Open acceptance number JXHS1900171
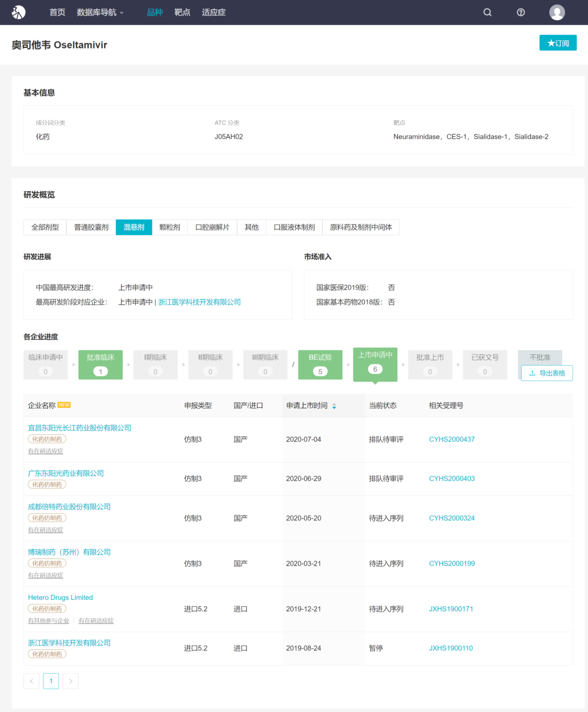The image size is (588, 712). [451, 609]
